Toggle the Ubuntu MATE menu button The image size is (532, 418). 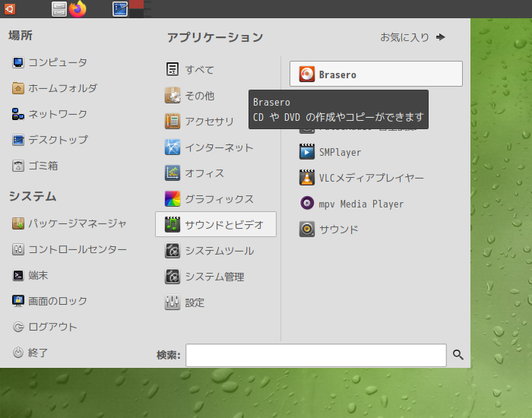9,9
